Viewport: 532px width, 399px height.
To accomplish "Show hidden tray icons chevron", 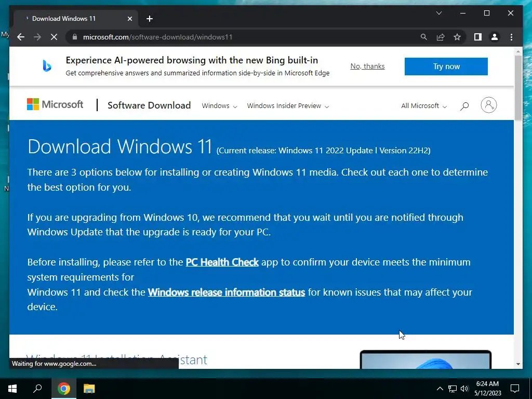I will click(440, 389).
